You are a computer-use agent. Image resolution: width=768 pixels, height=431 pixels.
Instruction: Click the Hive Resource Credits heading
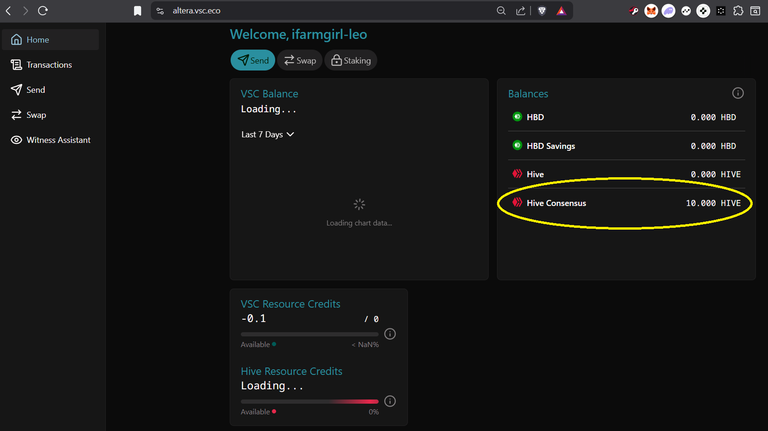click(291, 371)
